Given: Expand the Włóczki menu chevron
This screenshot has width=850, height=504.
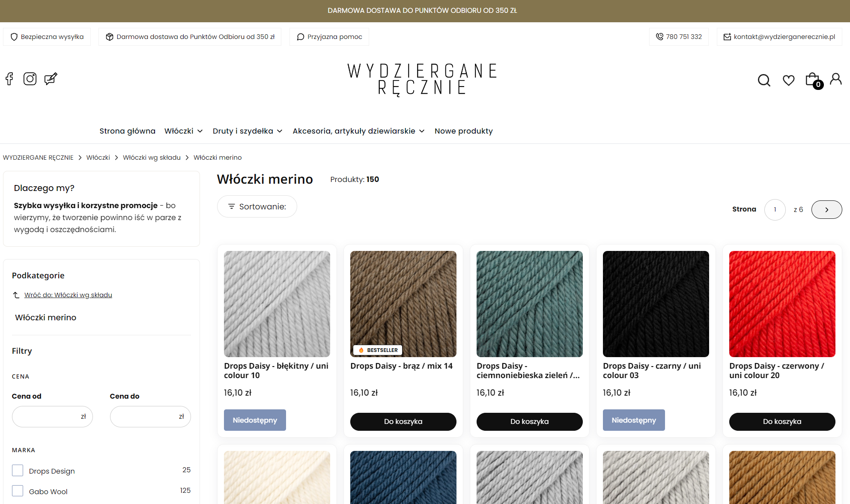Looking at the screenshot, I should [200, 131].
